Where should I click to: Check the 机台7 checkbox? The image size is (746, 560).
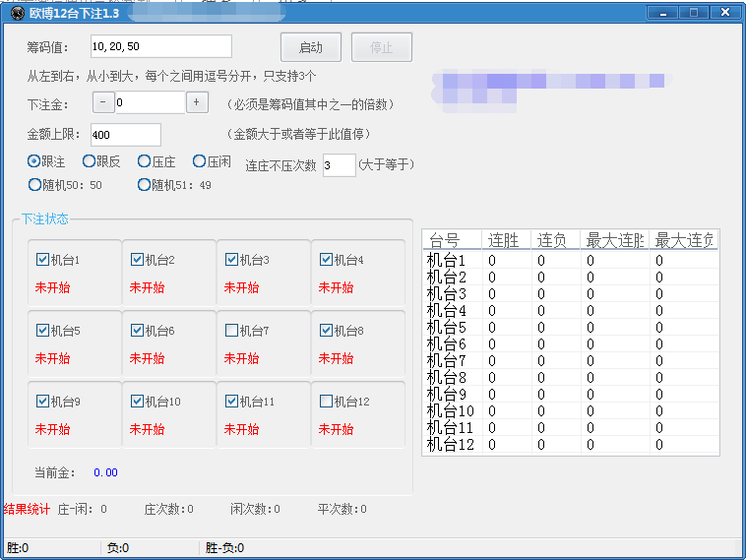coord(231,331)
